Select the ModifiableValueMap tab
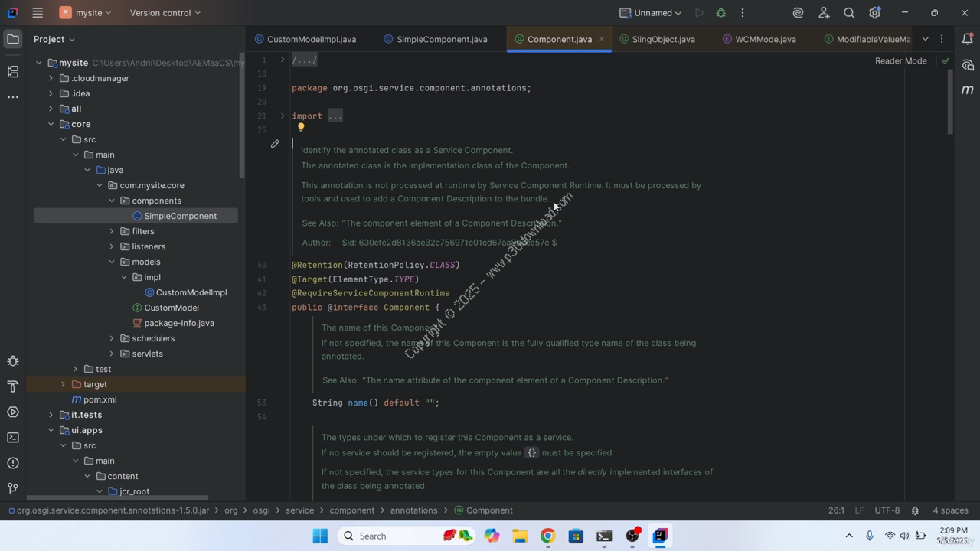This screenshot has height=551, width=980. tap(867, 39)
